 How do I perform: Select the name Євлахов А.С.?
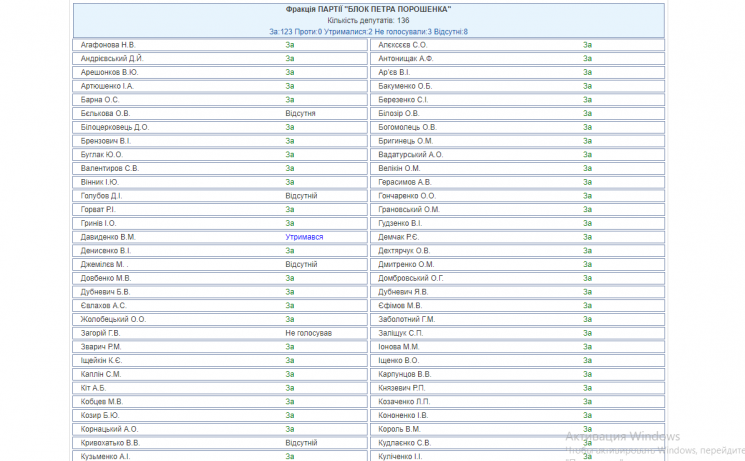(103, 306)
